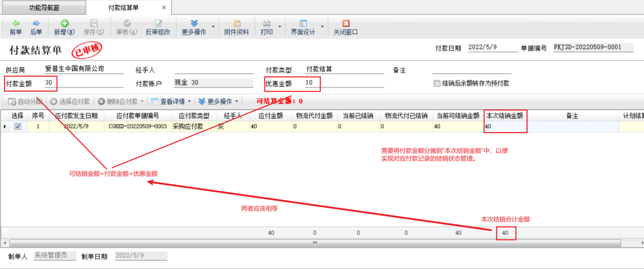Open the 打印 dropdown arrow
Image resolution: width=644 pixels, height=269 pixels.
[x=280, y=27]
